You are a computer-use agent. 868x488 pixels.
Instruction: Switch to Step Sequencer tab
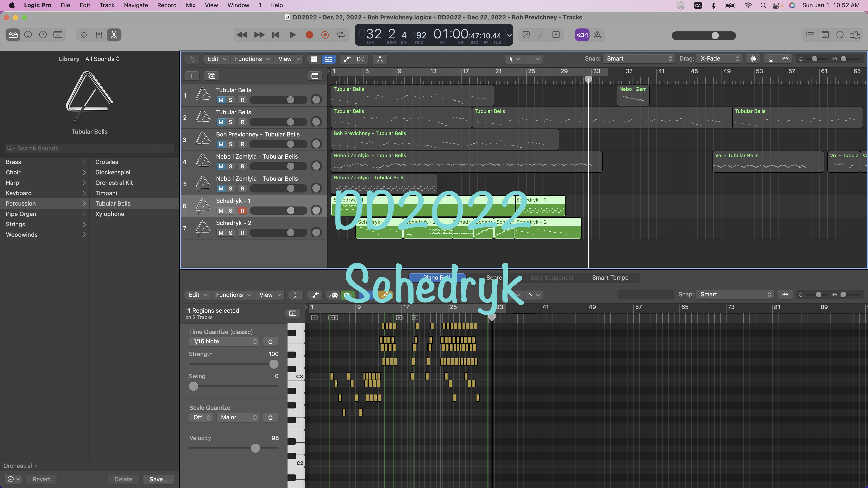[552, 277]
